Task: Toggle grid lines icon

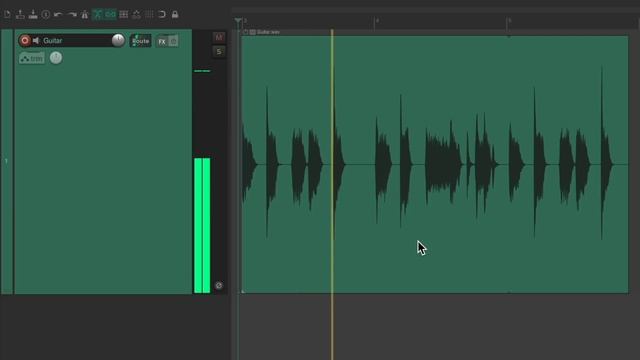Action: click(x=149, y=15)
